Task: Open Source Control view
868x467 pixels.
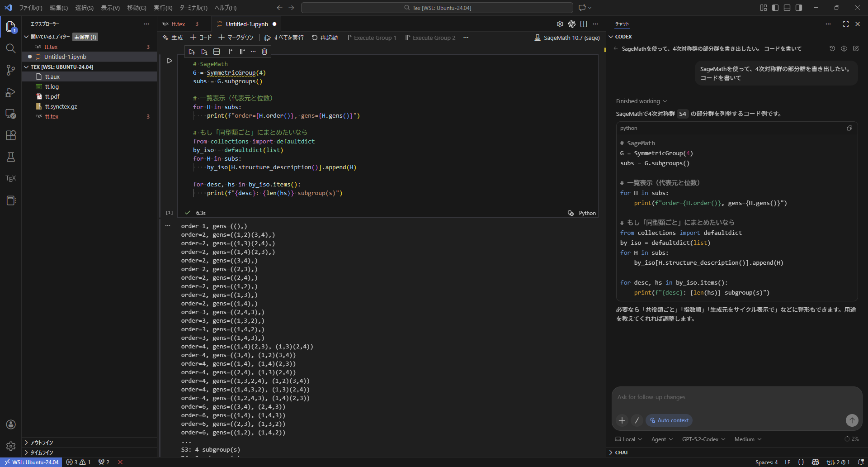Action: [x=11, y=70]
